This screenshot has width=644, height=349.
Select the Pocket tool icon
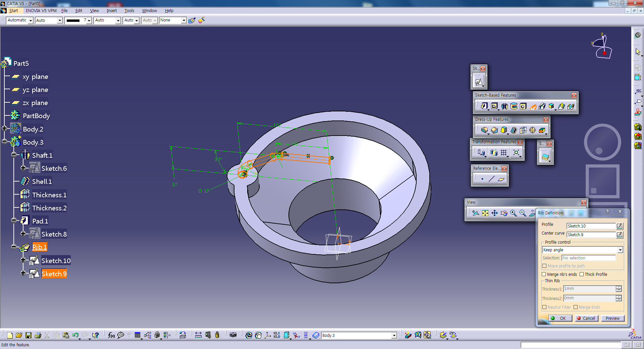(494, 106)
